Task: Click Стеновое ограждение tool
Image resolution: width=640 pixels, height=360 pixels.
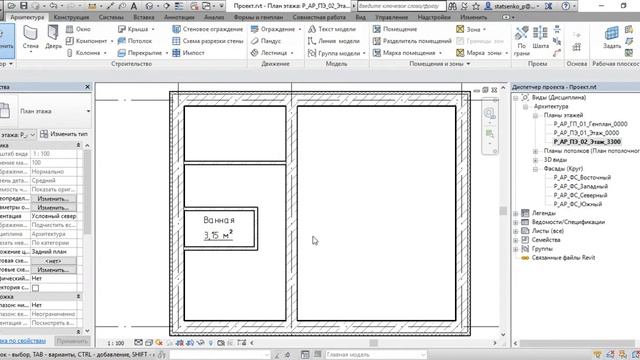Action: tap(208, 29)
